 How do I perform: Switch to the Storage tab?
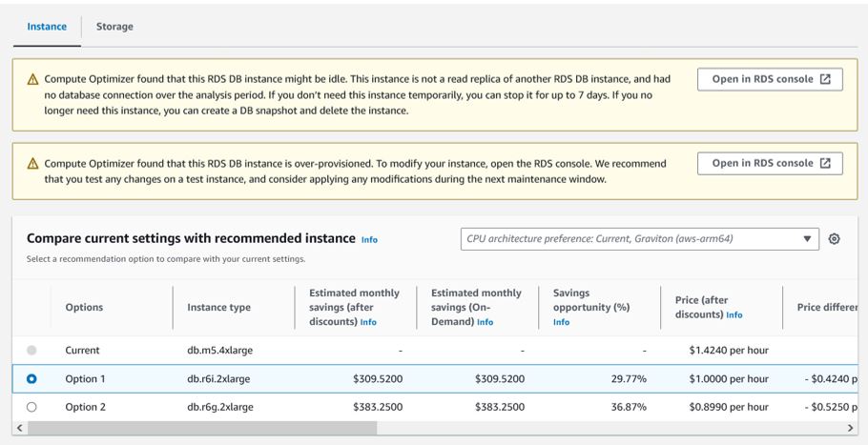(x=114, y=27)
